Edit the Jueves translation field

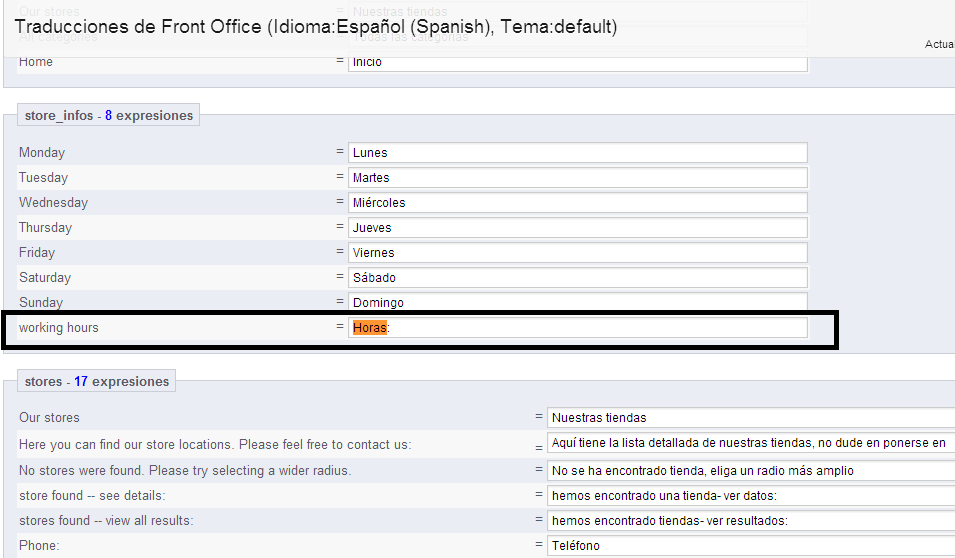[x=578, y=228]
